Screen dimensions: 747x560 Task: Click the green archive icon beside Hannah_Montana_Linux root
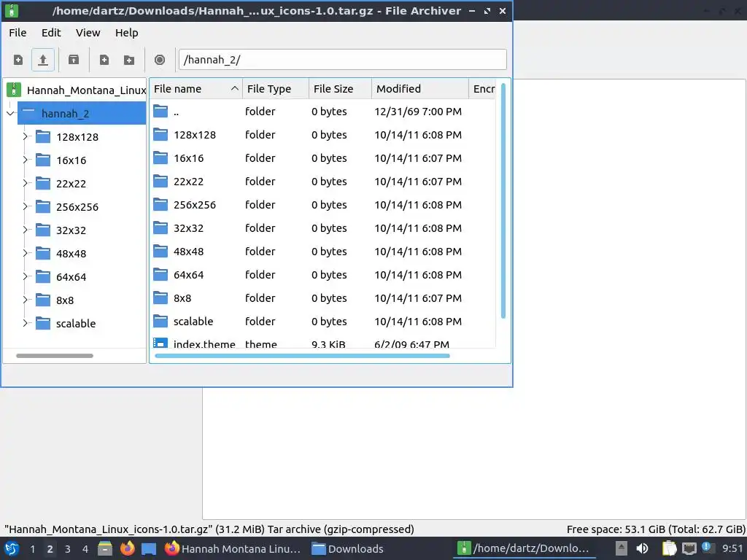coord(13,90)
